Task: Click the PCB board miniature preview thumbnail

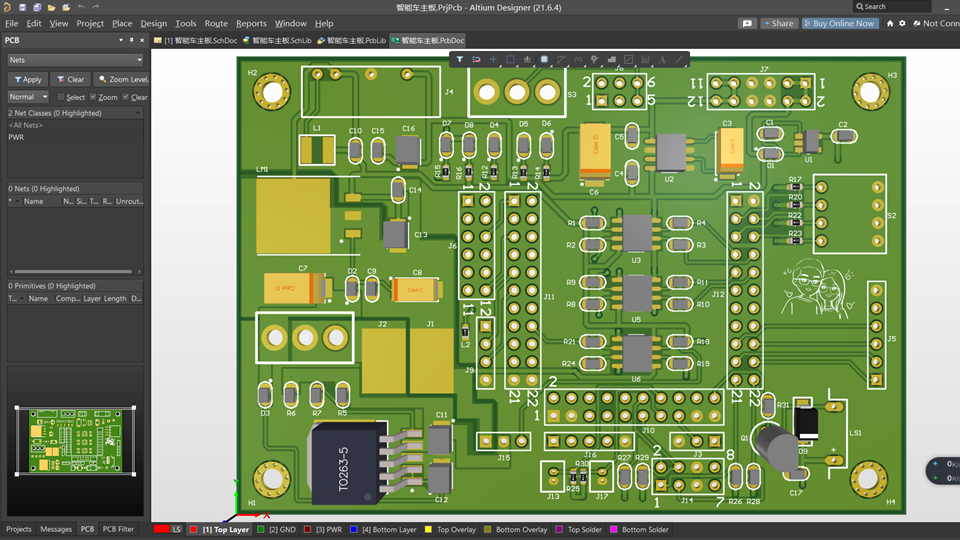Action: pos(75,441)
